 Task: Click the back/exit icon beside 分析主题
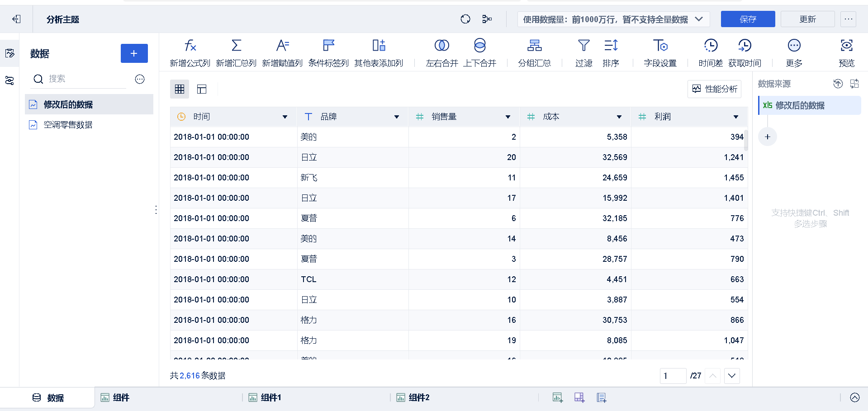17,19
